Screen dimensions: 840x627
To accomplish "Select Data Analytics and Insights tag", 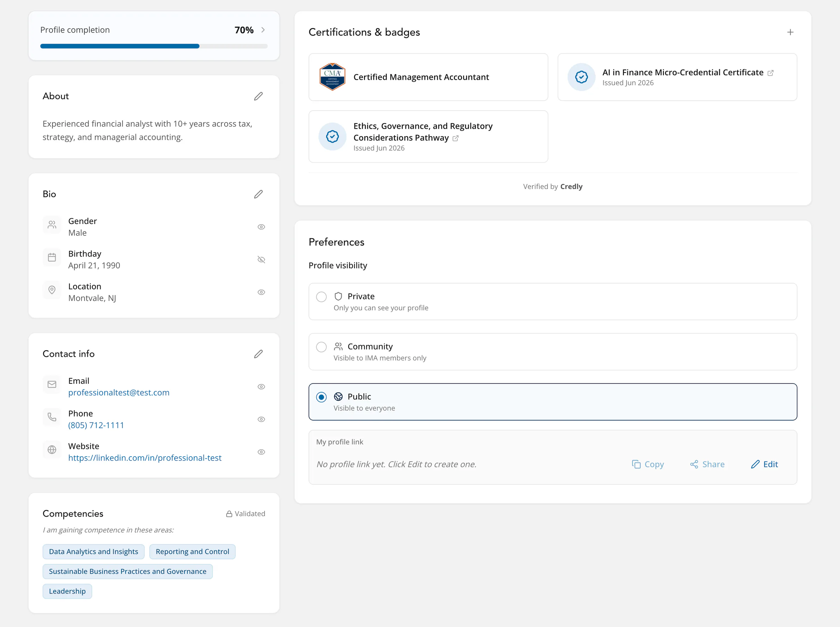I will tap(93, 552).
